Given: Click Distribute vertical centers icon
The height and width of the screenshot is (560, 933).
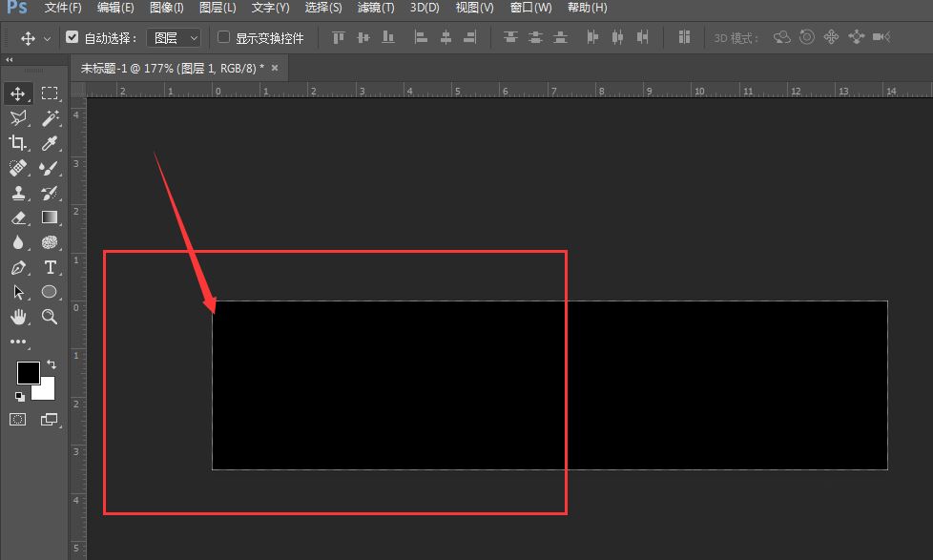Looking at the screenshot, I should coord(535,37).
